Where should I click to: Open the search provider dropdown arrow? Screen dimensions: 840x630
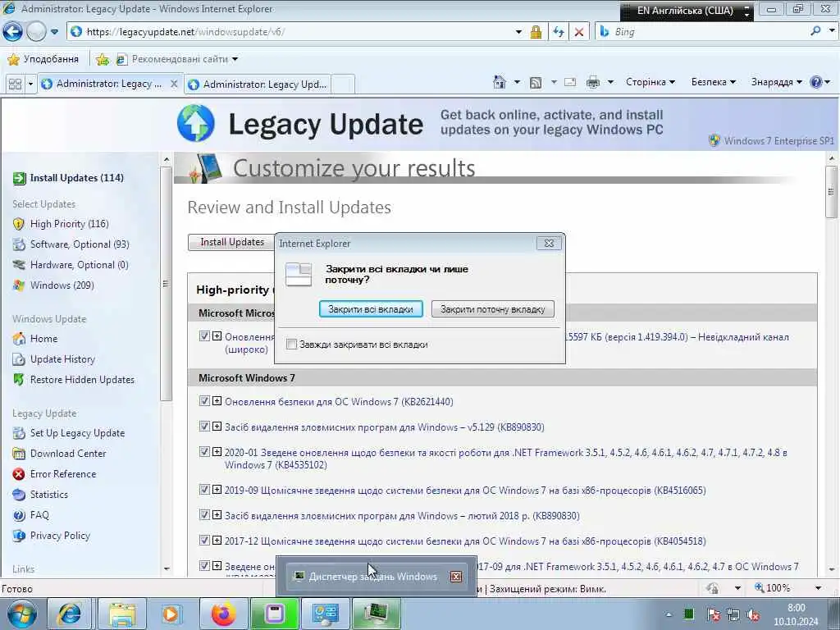pos(832,31)
